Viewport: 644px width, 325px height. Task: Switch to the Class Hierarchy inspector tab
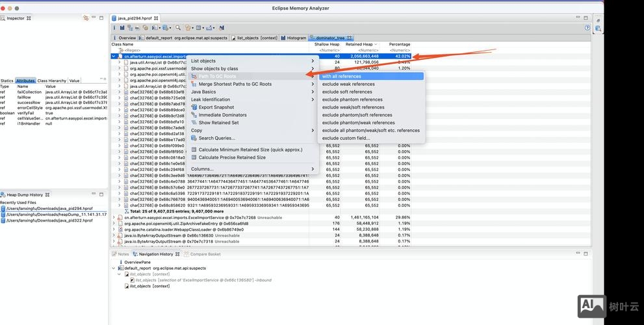52,81
